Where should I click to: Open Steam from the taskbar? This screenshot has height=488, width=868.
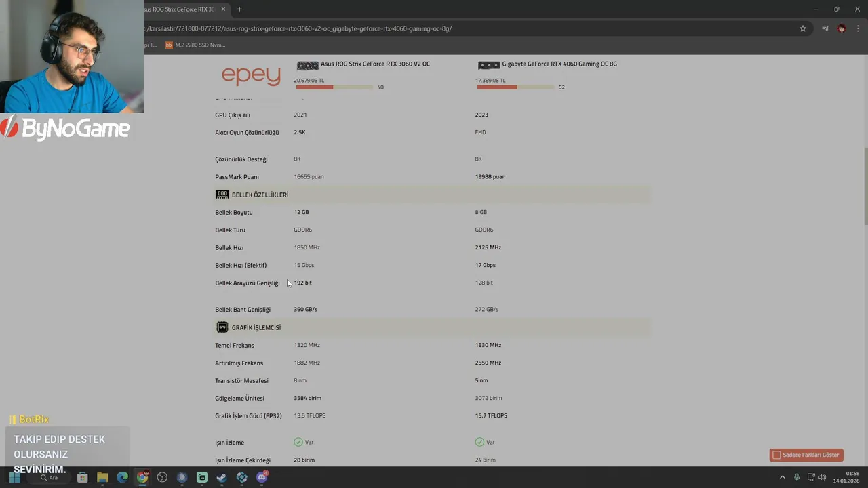[x=222, y=477]
